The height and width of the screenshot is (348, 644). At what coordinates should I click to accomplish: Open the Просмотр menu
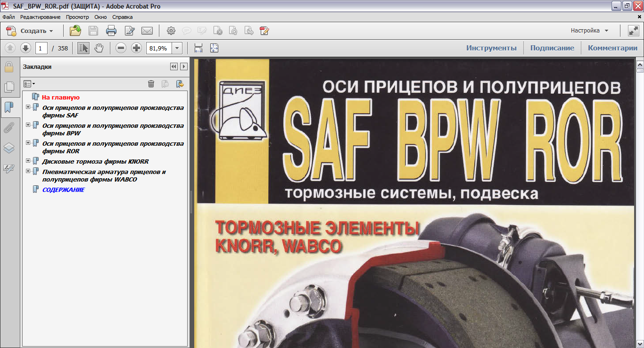[x=77, y=17]
